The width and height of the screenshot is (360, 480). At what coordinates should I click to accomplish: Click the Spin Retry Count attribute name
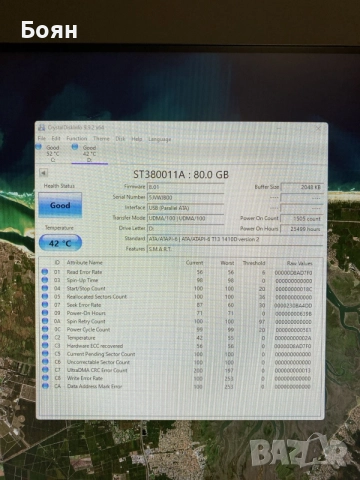[x=86, y=321]
